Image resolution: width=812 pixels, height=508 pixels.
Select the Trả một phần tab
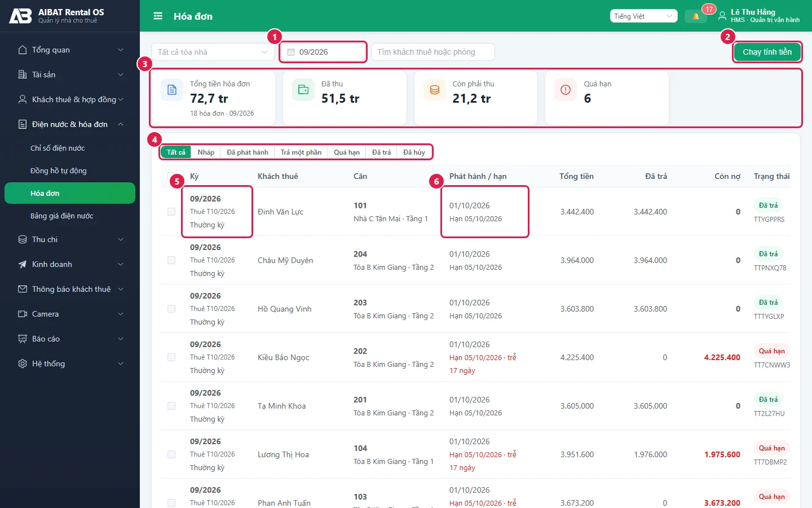[x=301, y=152]
